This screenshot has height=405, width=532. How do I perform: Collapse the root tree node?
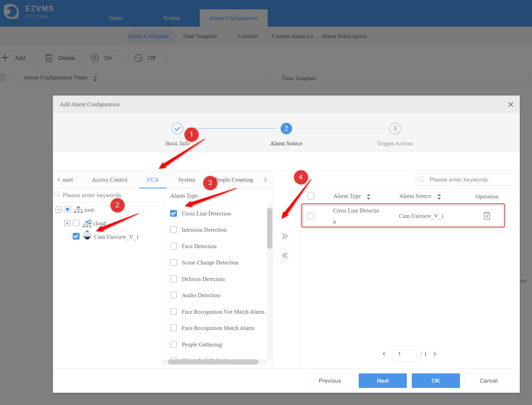tap(59, 210)
